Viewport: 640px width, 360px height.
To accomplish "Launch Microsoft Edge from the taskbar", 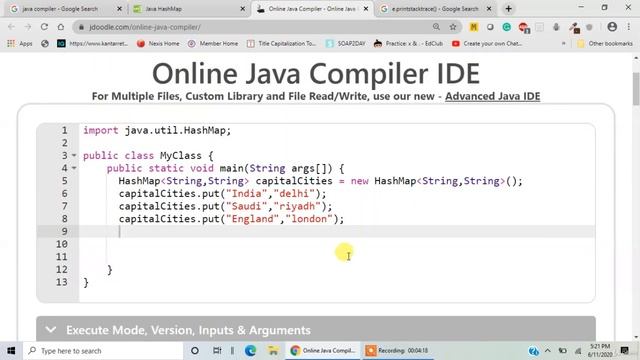I will pyautogui.click(x=250, y=351).
